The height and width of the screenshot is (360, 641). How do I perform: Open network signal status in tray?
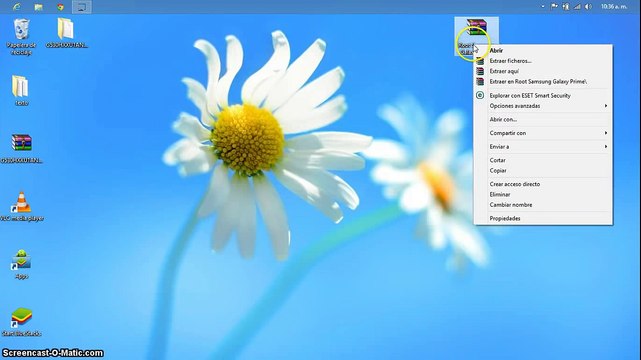click(x=577, y=7)
